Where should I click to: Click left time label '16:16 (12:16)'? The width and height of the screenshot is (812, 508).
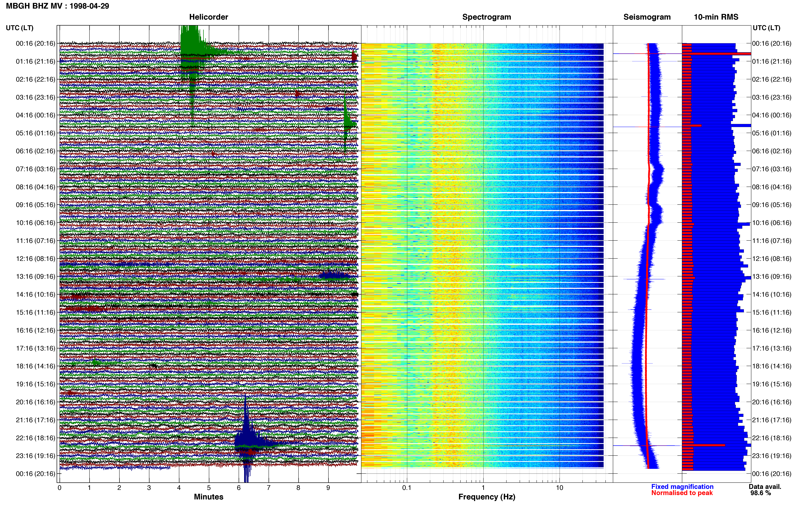36,330
